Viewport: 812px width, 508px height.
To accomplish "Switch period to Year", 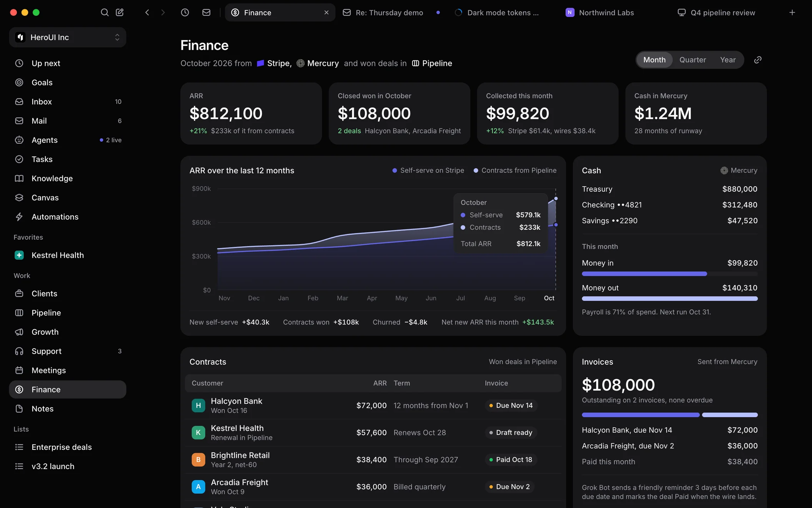I will 728,60.
